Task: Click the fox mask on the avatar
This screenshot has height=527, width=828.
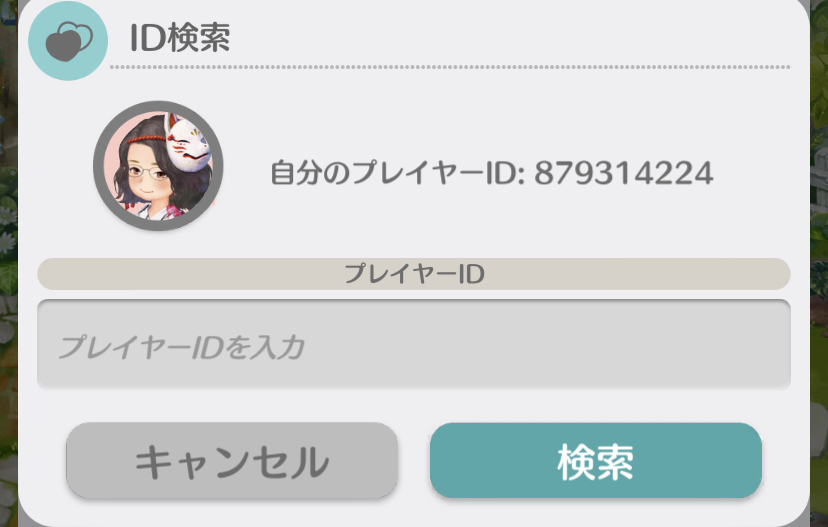Action: [x=189, y=143]
